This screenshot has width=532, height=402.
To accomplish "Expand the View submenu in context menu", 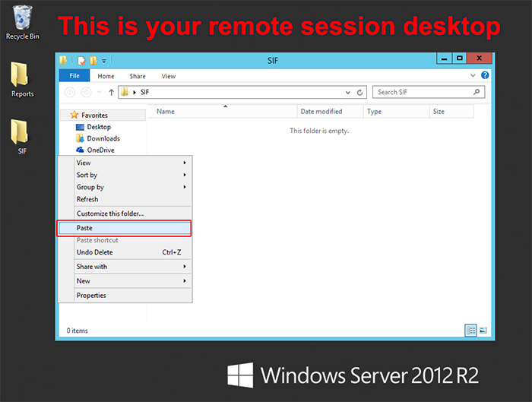I will [185, 163].
